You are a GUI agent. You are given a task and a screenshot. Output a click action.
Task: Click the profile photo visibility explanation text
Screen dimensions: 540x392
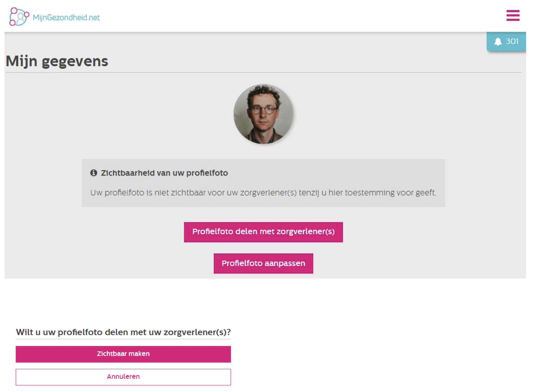[263, 193]
